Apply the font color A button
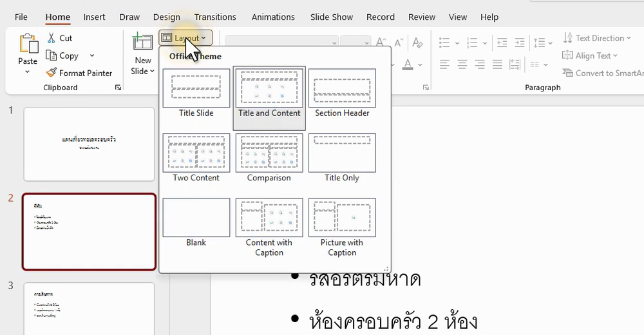 (x=408, y=64)
